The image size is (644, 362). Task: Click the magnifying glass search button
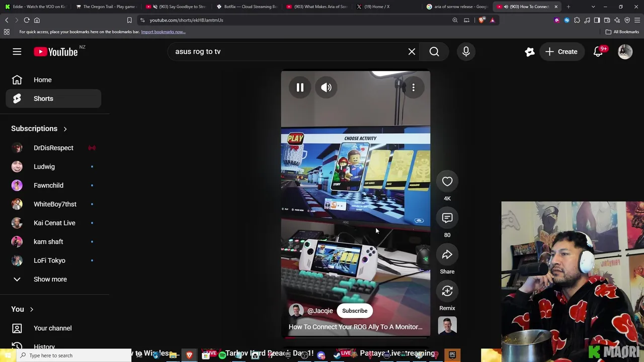[x=434, y=51]
